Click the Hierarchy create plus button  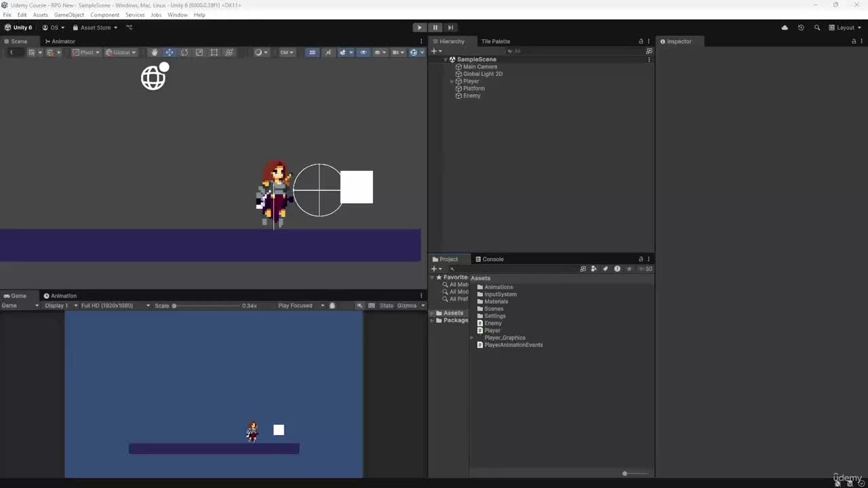[x=436, y=51]
